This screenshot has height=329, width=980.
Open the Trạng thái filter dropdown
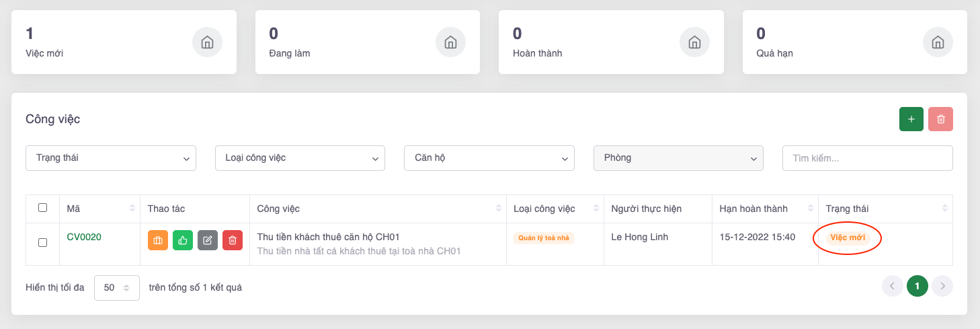click(111, 158)
